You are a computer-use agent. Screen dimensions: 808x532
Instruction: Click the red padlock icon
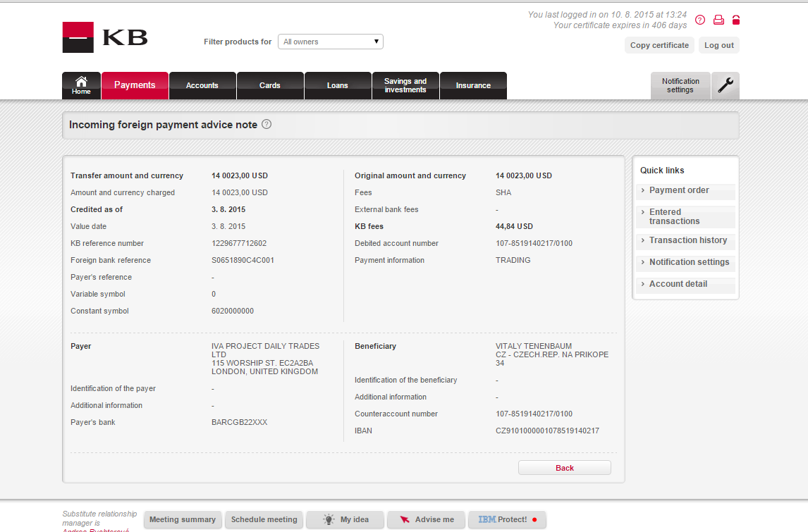pos(736,20)
